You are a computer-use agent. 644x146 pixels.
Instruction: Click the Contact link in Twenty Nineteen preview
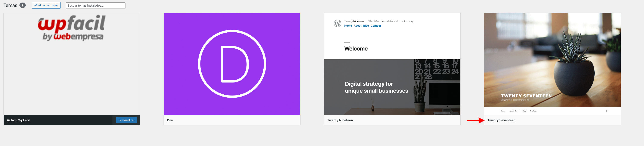tap(376, 26)
